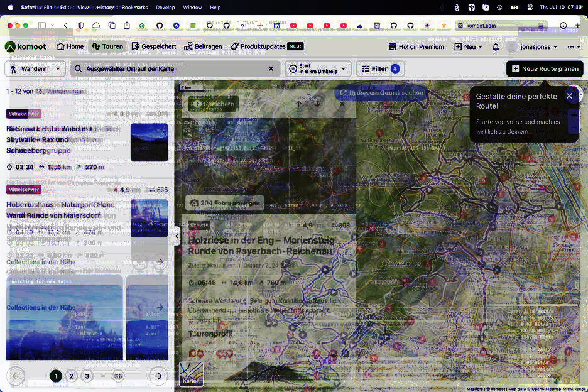Go back using Safari's back arrow
588x392 pixels.
tap(65, 26)
